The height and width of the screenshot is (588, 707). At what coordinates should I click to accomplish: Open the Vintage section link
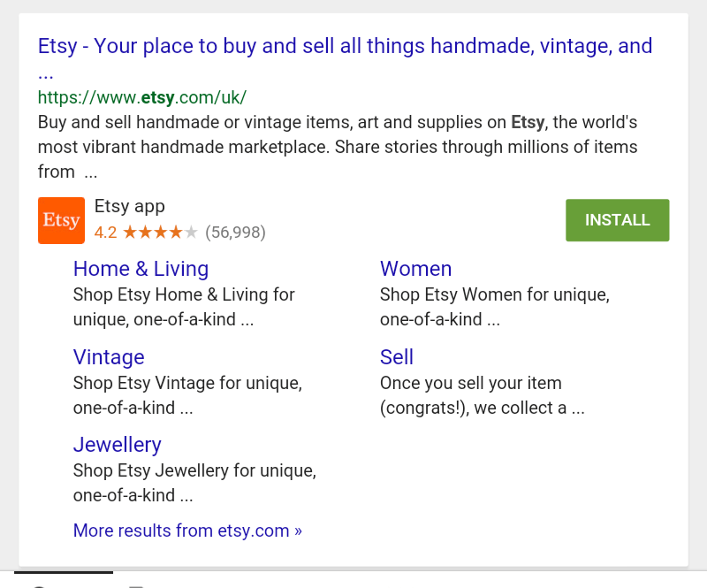tap(109, 357)
